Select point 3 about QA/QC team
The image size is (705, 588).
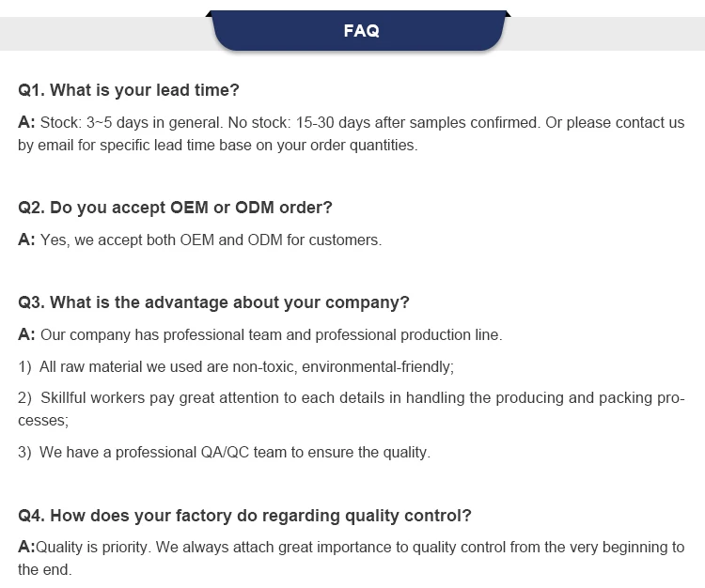click(x=224, y=452)
